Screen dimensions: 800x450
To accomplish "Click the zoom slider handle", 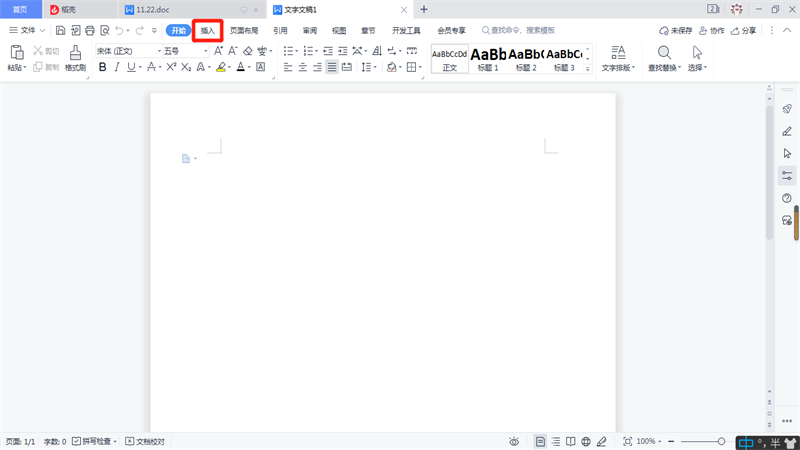I will (721, 441).
